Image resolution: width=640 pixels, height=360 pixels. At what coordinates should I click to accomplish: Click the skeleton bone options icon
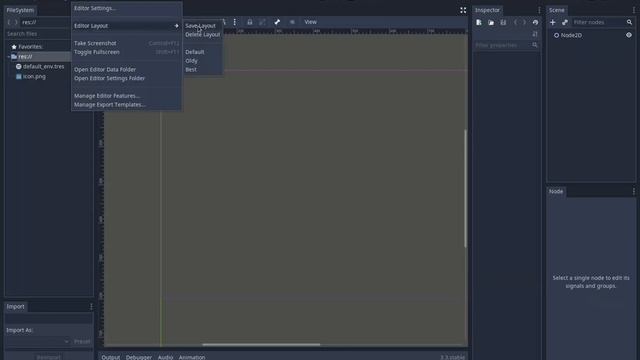tap(277, 22)
